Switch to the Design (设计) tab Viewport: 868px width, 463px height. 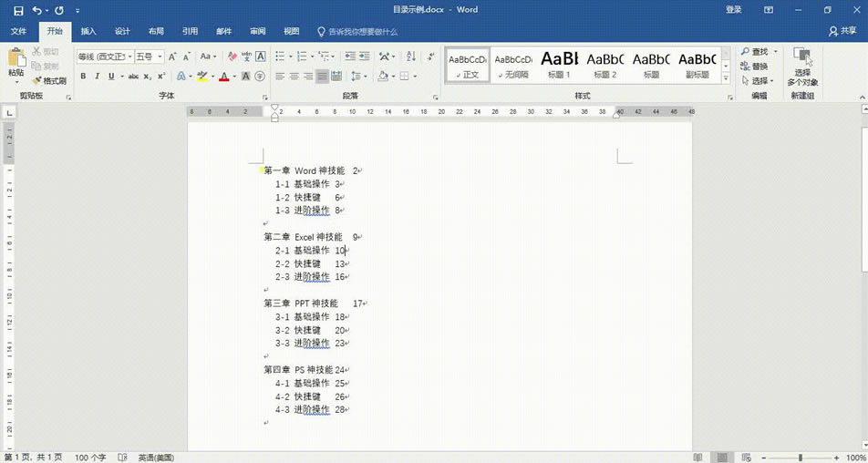pos(122,32)
